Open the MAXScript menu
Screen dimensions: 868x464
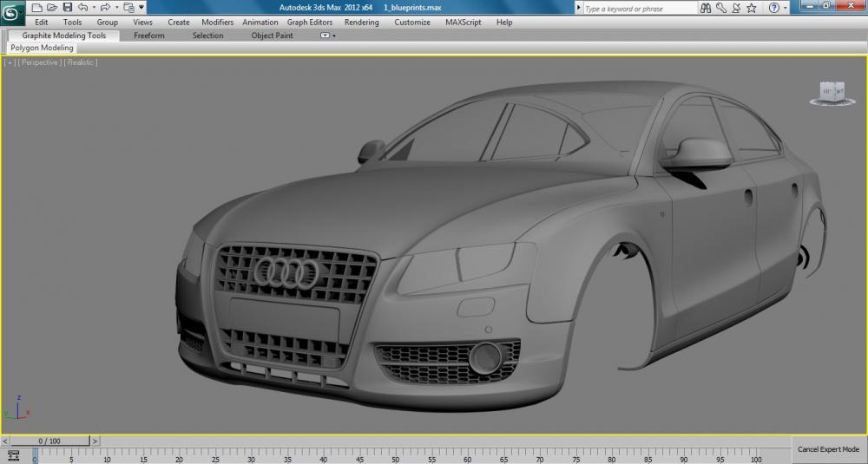(463, 23)
